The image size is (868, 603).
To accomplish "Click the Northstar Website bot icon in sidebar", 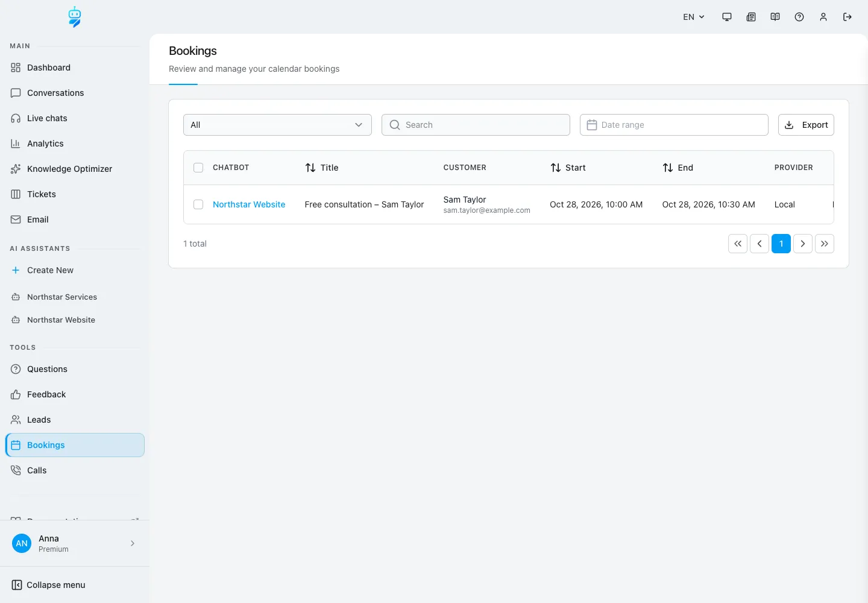I will click(x=16, y=320).
